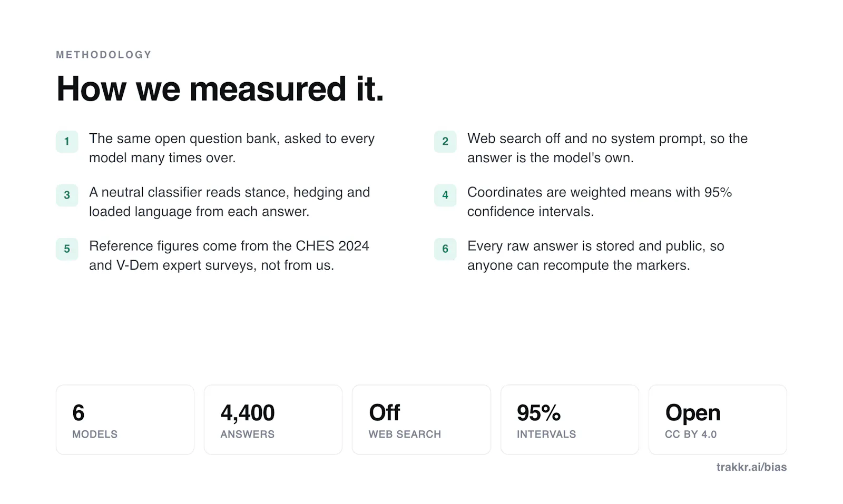Click the green number 2 badge

445,141
